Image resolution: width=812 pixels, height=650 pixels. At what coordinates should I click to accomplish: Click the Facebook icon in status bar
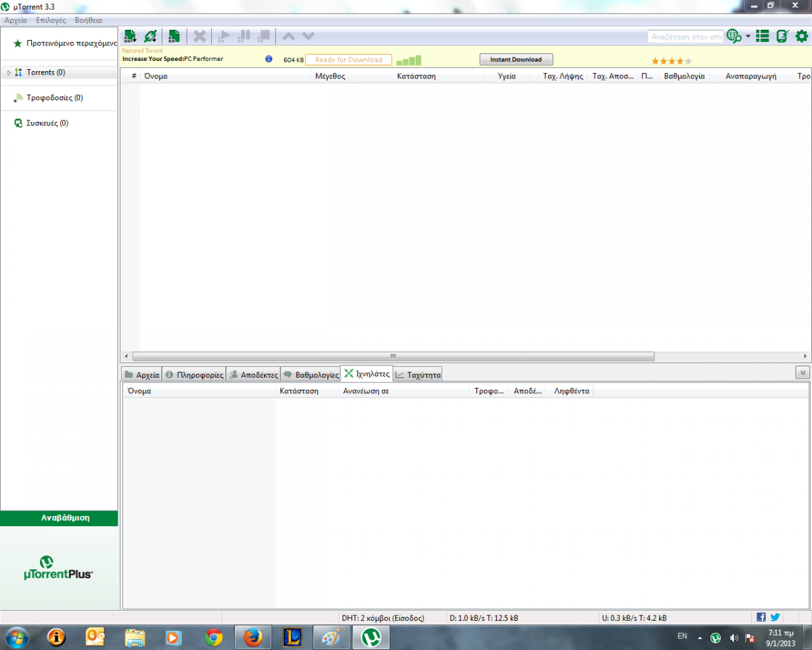click(x=761, y=617)
